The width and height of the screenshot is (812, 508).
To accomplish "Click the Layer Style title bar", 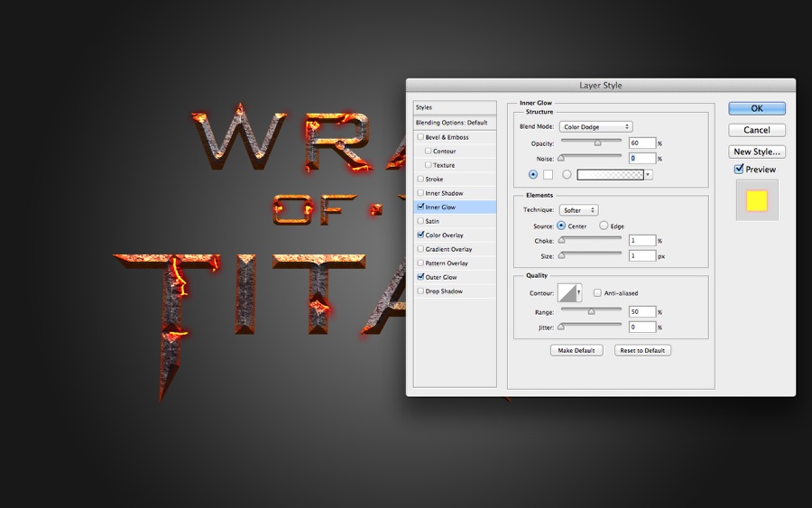I will point(601,86).
